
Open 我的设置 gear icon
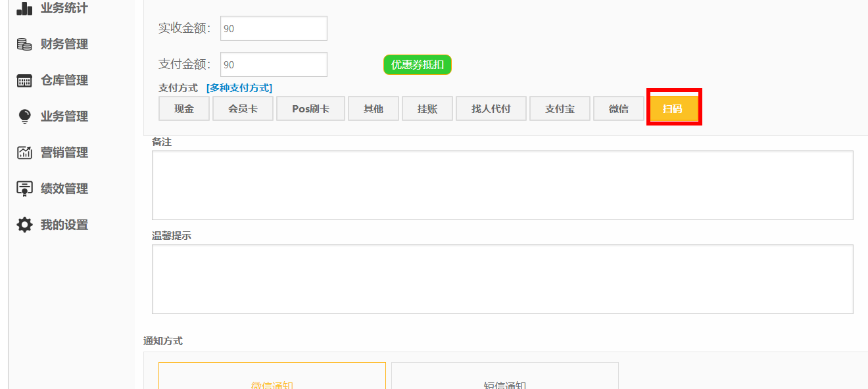pyautogui.click(x=24, y=225)
